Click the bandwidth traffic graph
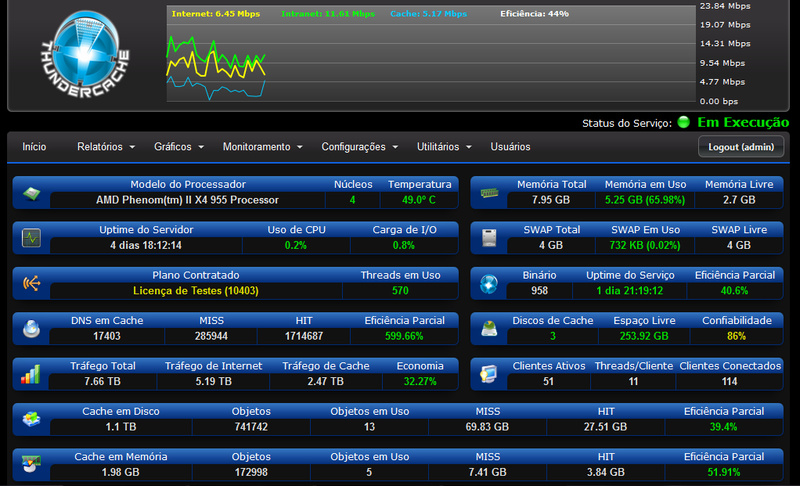The width and height of the screenshot is (800, 486). pos(431,54)
